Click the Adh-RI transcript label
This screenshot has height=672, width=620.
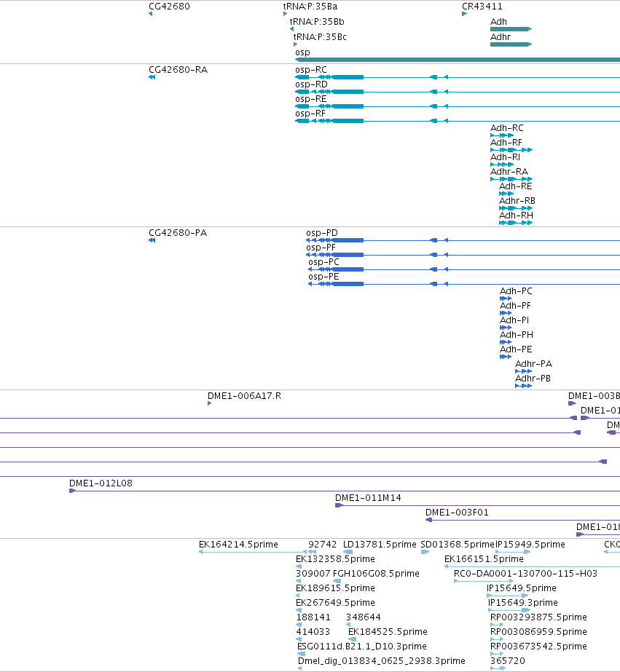[505, 157]
